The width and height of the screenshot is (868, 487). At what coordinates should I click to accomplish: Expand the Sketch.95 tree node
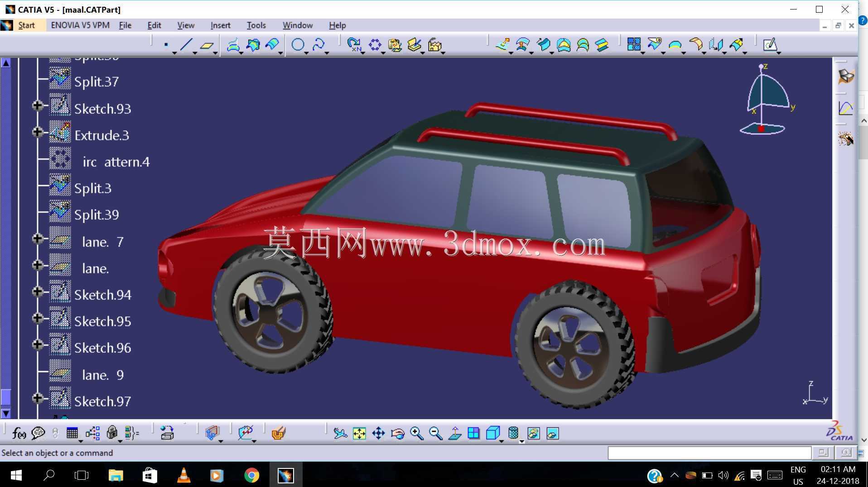38,318
